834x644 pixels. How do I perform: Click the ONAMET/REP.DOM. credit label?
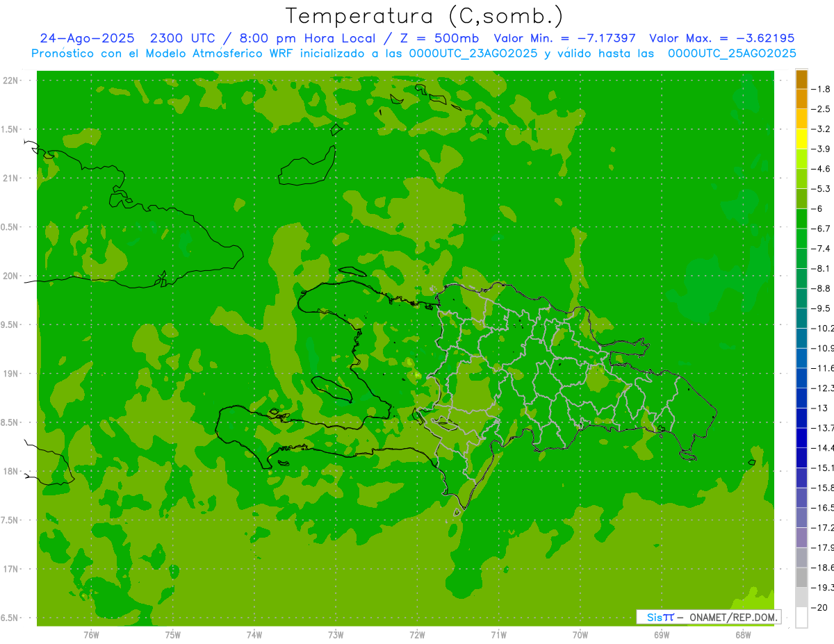pyautogui.click(x=732, y=618)
